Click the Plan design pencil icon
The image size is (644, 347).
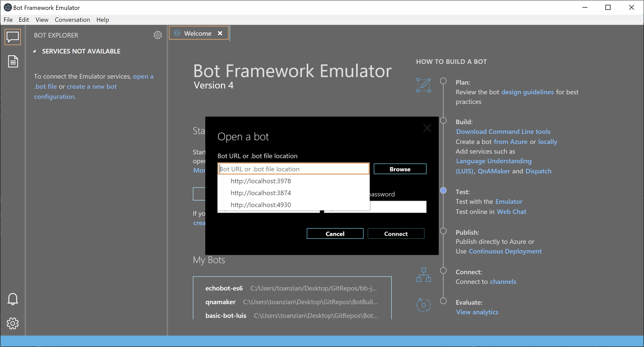(x=424, y=85)
